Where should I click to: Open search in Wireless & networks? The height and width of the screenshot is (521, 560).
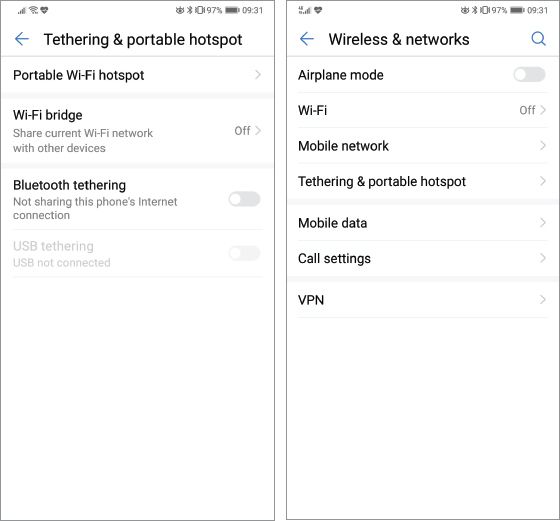tap(538, 39)
